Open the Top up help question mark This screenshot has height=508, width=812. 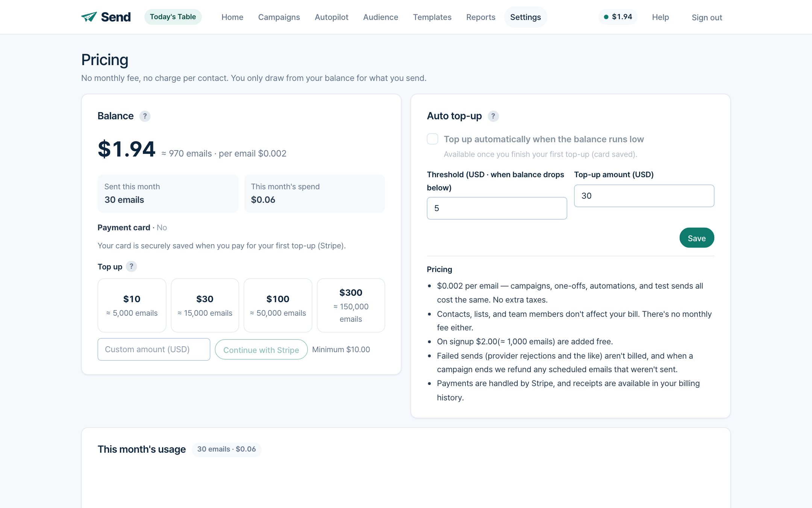(131, 266)
